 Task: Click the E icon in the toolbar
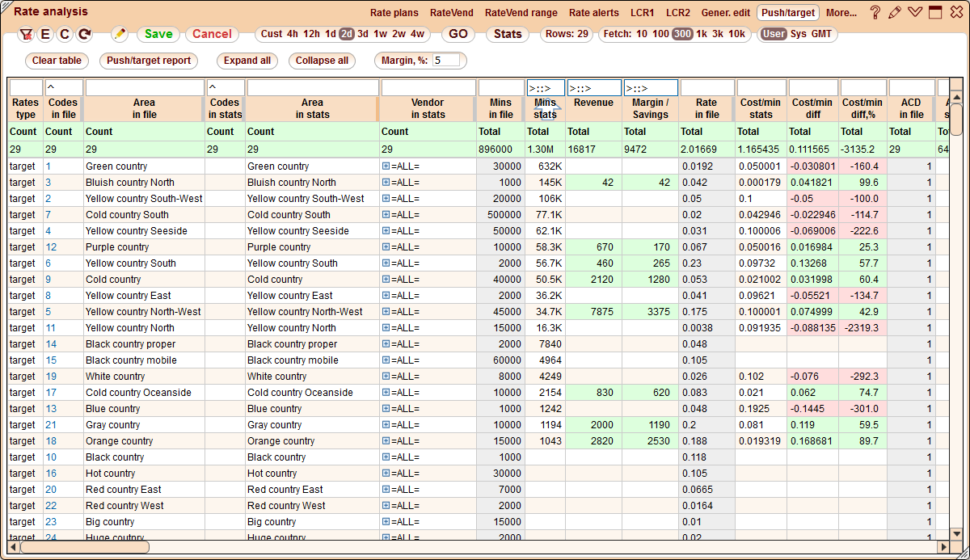click(x=45, y=35)
